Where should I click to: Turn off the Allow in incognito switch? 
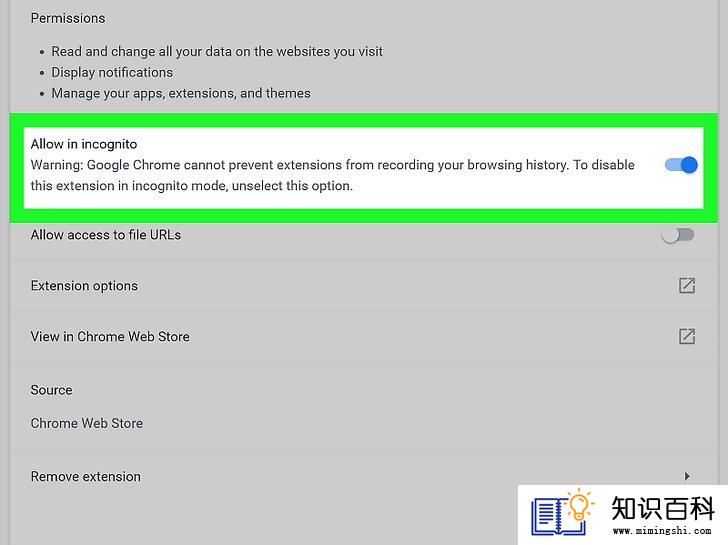tap(681, 165)
